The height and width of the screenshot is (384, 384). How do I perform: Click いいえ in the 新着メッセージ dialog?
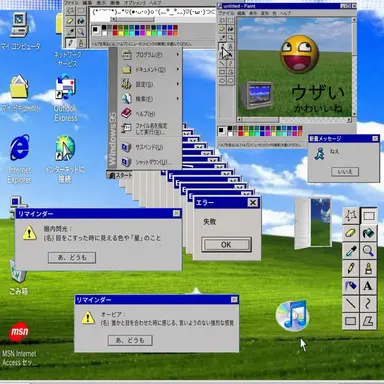click(345, 172)
